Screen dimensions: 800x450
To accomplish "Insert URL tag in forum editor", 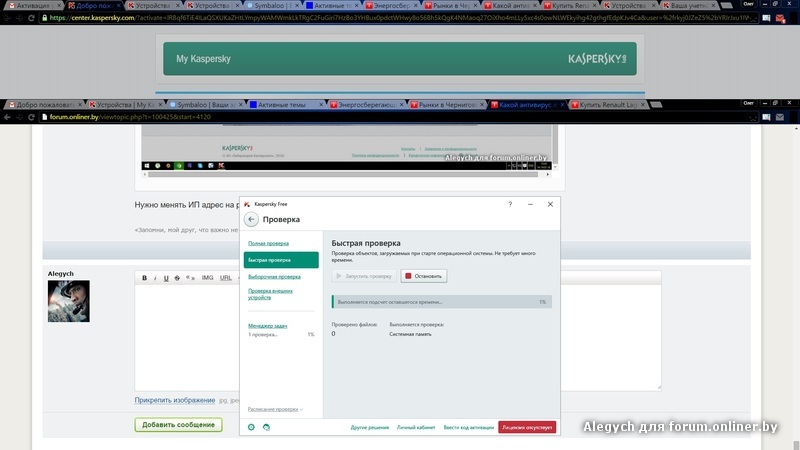I will 226,278.
